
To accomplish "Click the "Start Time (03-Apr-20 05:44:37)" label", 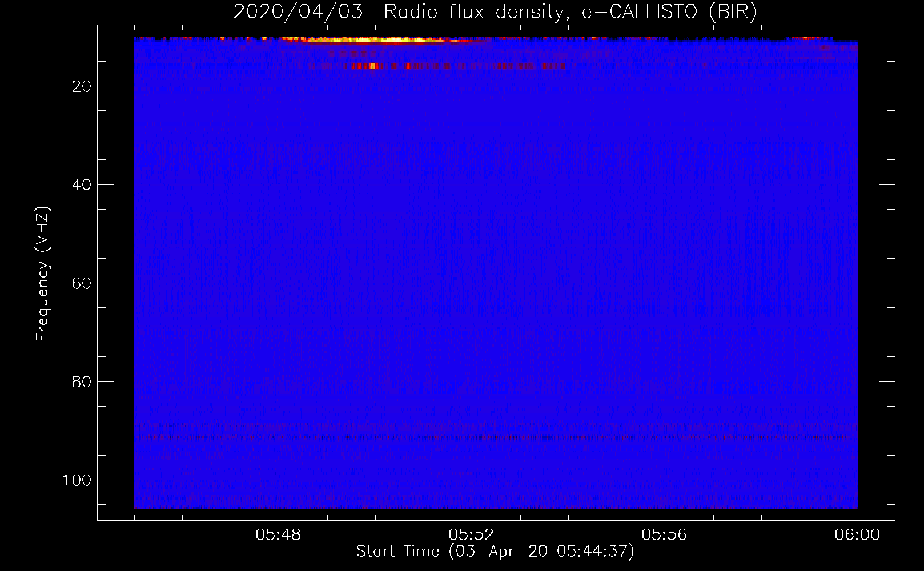I will [495, 552].
